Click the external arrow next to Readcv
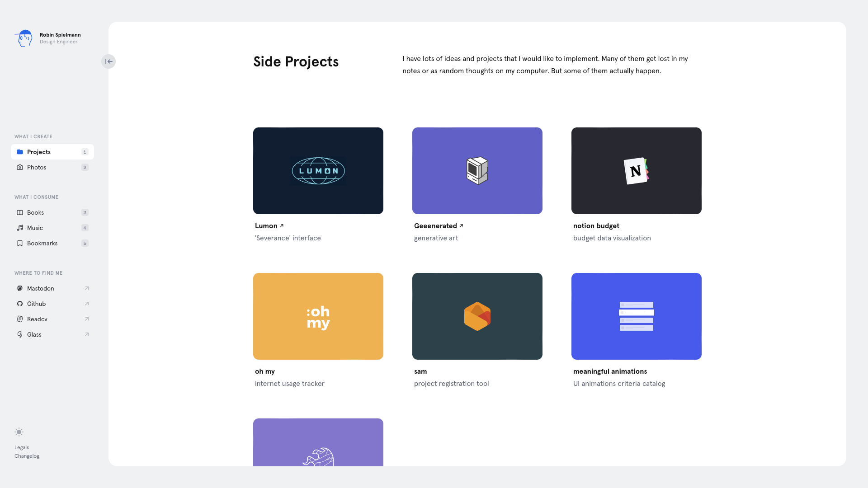 point(87,319)
